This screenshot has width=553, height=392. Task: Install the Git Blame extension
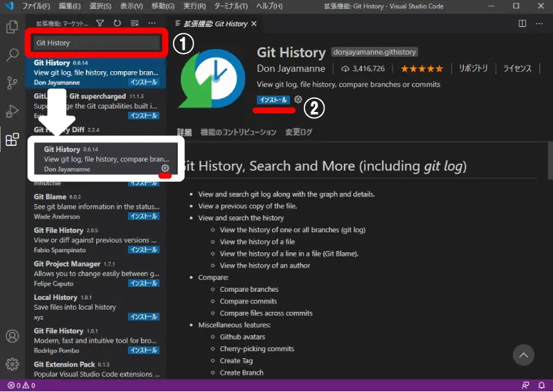(143, 216)
